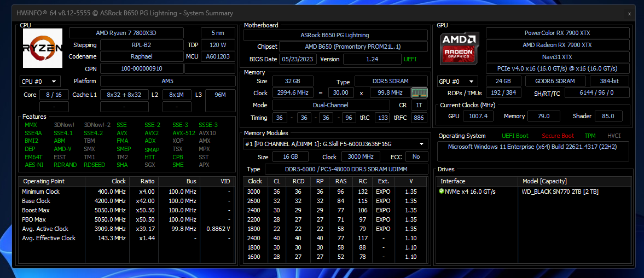This screenshot has width=644, height=278.
Task: Close the System Summary window
Action: tap(629, 13)
